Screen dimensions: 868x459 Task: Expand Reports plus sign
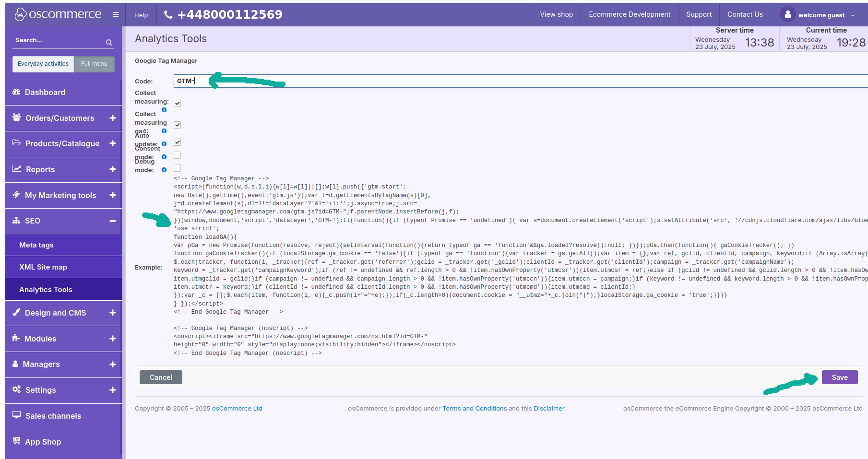[113, 169]
